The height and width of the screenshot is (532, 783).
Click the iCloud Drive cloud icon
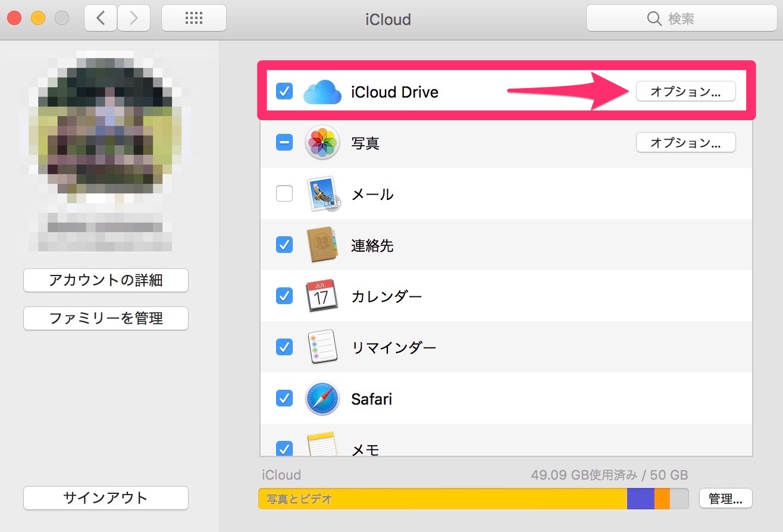(x=322, y=92)
